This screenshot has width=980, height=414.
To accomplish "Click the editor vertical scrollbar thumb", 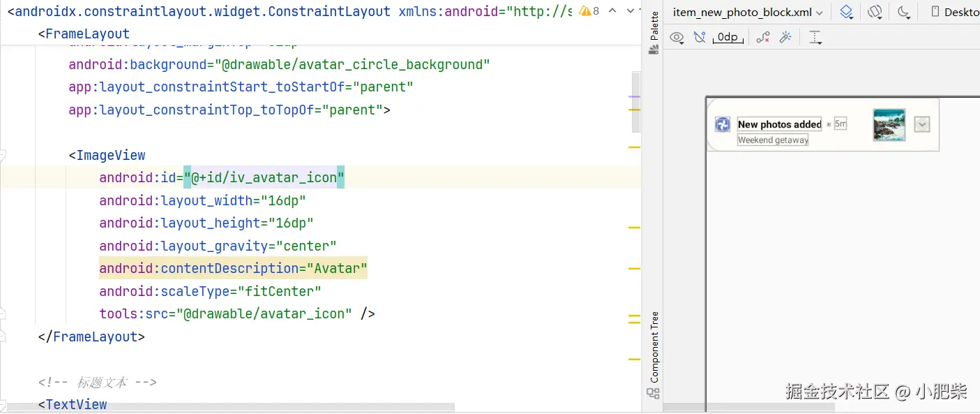I will click(x=636, y=101).
